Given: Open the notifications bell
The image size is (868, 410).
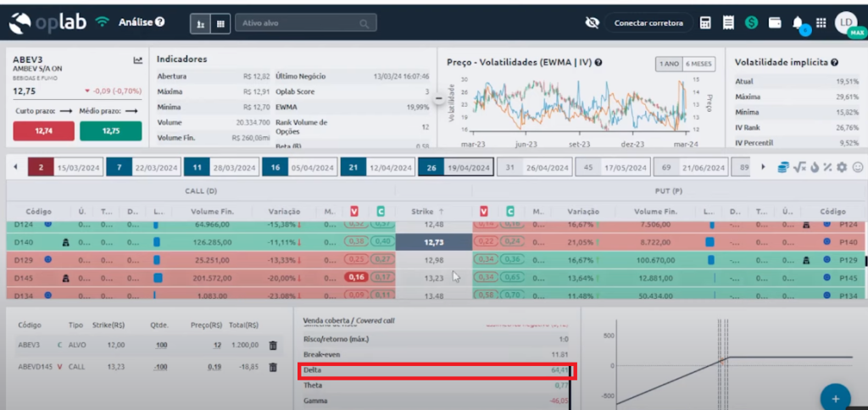Looking at the screenshot, I should (x=798, y=23).
